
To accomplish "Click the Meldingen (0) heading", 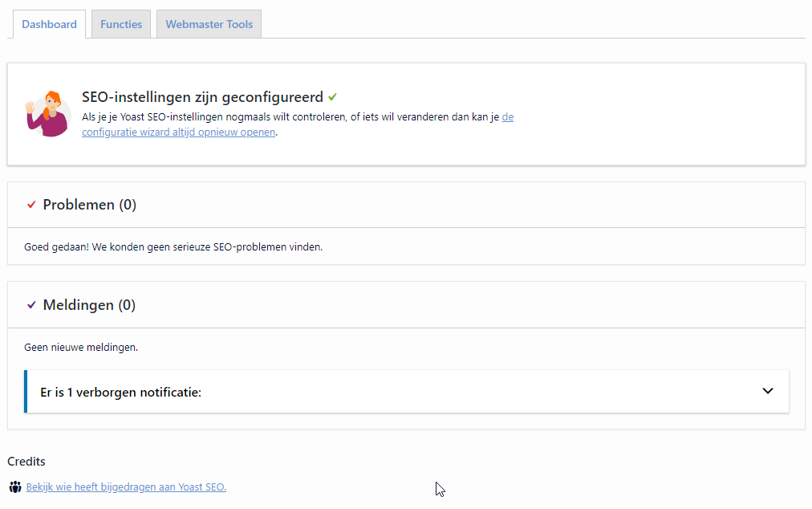I will [89, 305].
